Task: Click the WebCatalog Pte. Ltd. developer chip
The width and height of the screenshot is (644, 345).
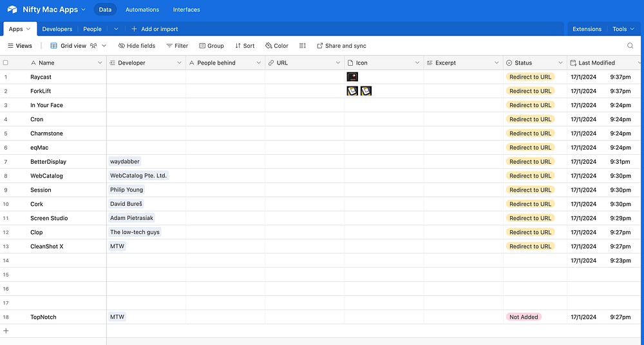Action: (138, 175)
